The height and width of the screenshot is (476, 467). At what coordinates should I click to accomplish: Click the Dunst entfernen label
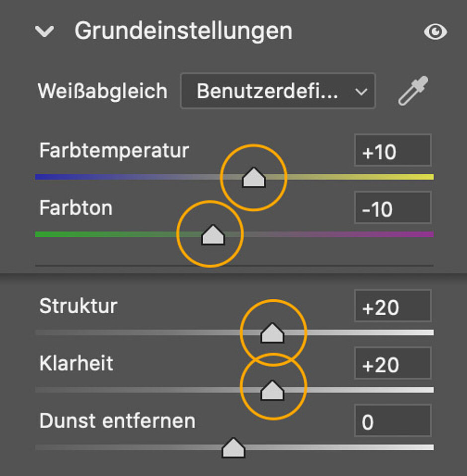click(x=117, y=421)
